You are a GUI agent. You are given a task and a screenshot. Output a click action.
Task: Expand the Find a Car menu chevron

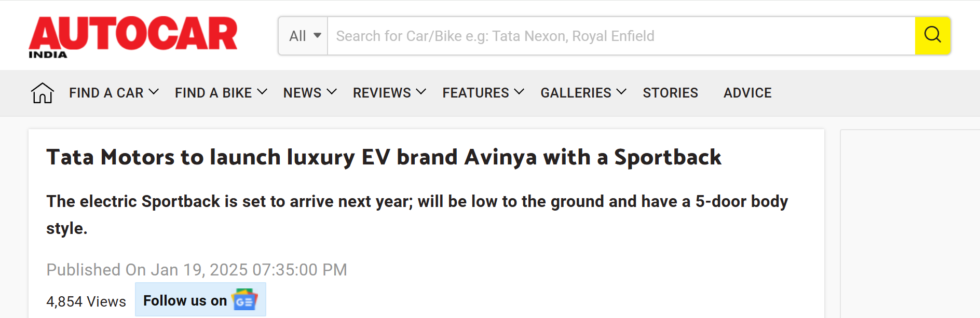click(x=154, y=92)
